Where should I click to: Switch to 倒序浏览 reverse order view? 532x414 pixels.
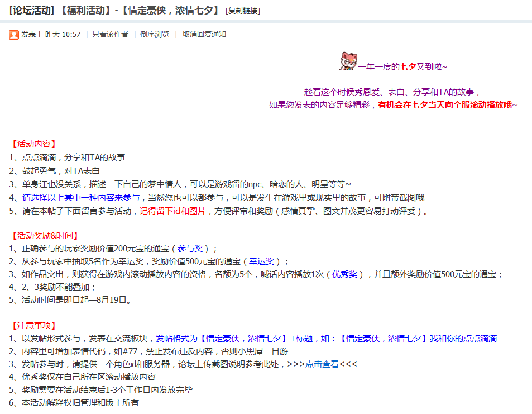pos(155,35)
